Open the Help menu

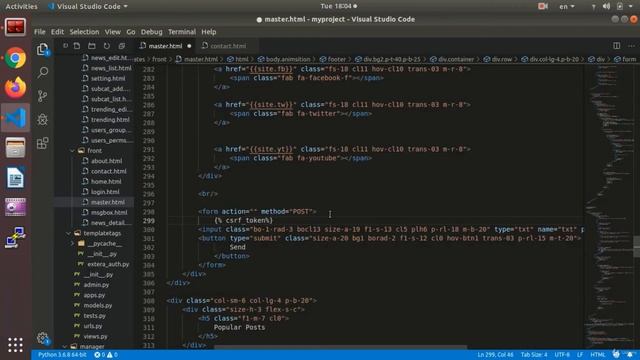(209, 32)
